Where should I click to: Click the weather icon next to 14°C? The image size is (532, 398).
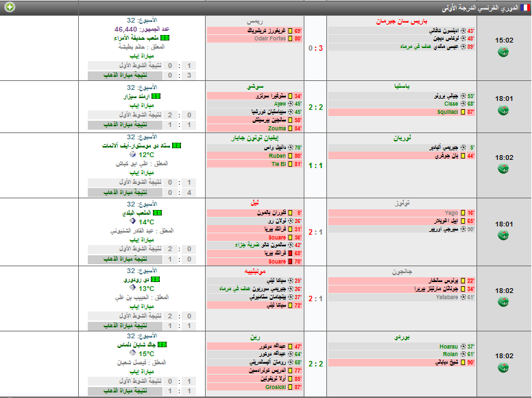133,222
